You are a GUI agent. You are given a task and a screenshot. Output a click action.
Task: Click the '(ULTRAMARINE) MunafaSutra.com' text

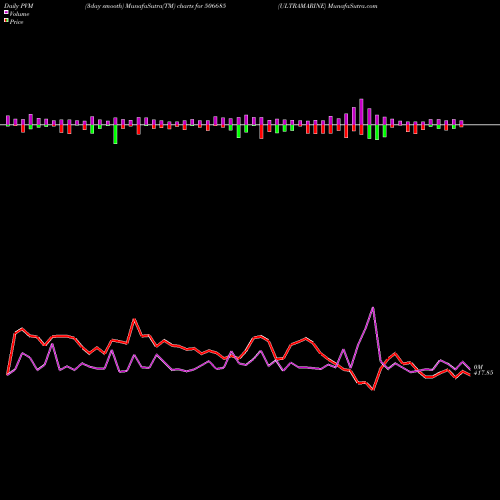328,6
